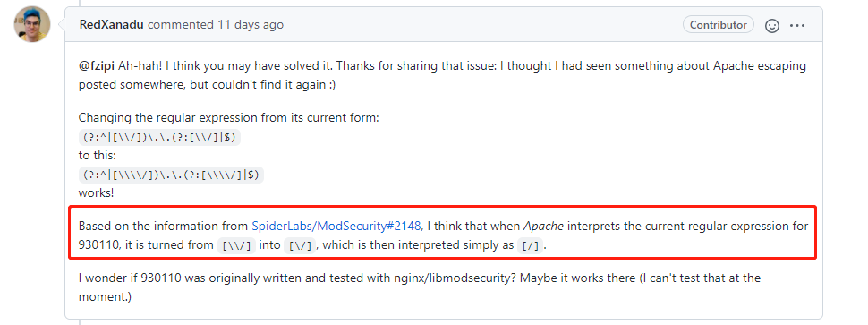Click the word 'commented' in the header
Image resolution: width=868 pixels, height=325 pixels.
click(181, 25)
